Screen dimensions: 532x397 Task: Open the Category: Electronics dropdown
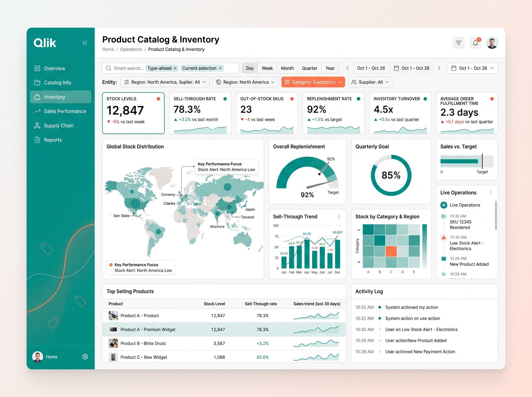click(x=313, y=82)
